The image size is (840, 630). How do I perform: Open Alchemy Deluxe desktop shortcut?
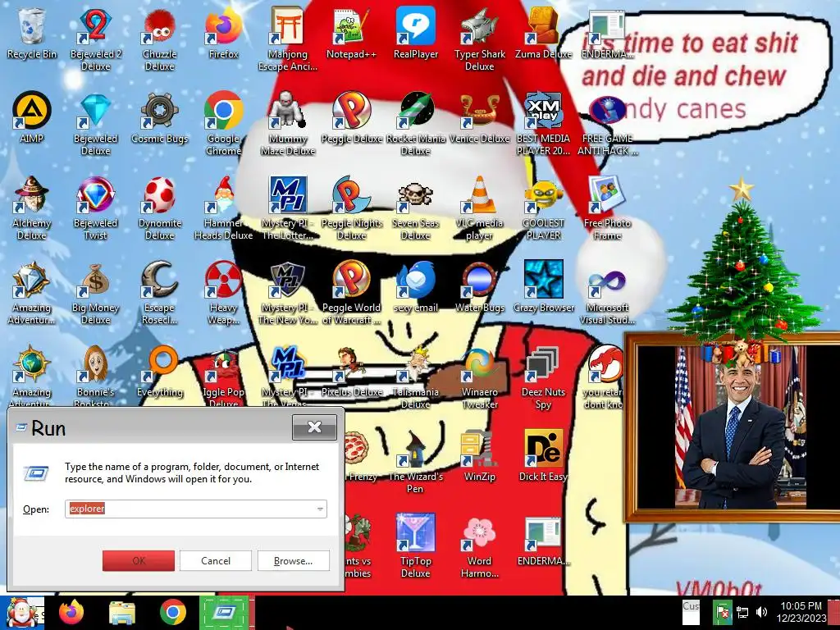[32, 208]
